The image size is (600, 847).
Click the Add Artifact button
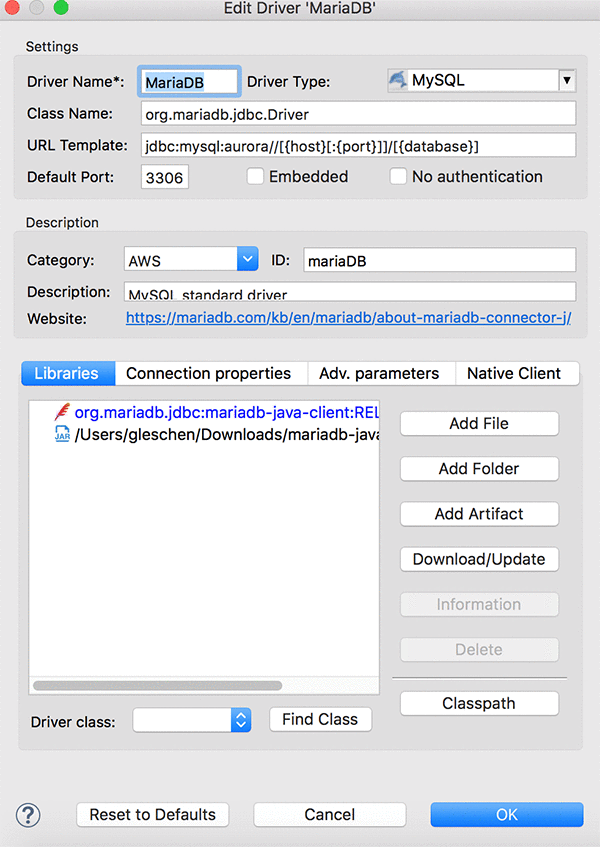[x=479, y=514]
